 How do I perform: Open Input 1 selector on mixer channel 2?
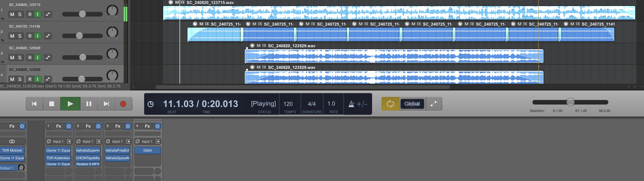pos(88,142)
